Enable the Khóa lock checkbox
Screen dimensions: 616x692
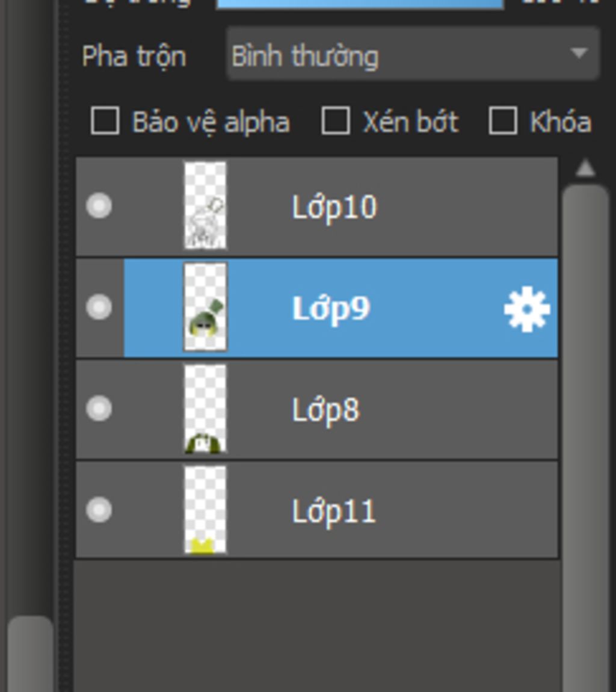click(x=503, y=120)
